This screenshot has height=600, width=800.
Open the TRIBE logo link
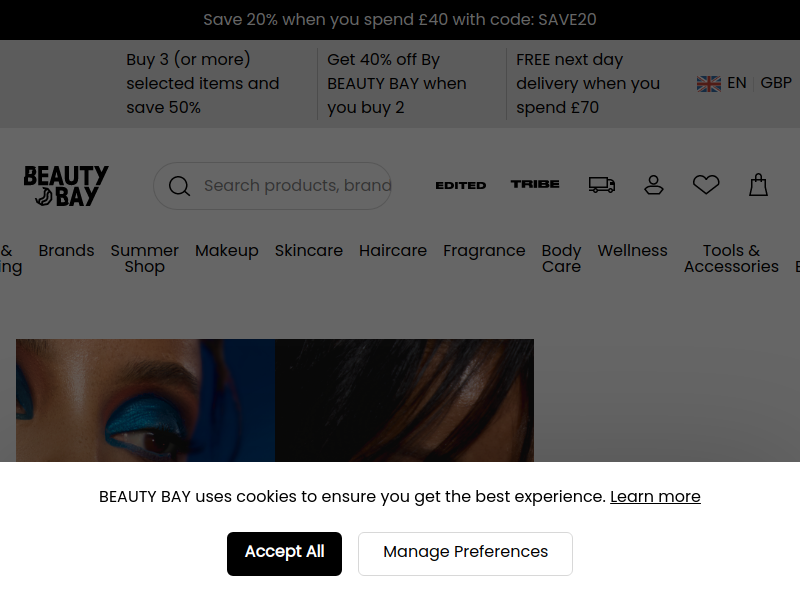coord(535,184)
